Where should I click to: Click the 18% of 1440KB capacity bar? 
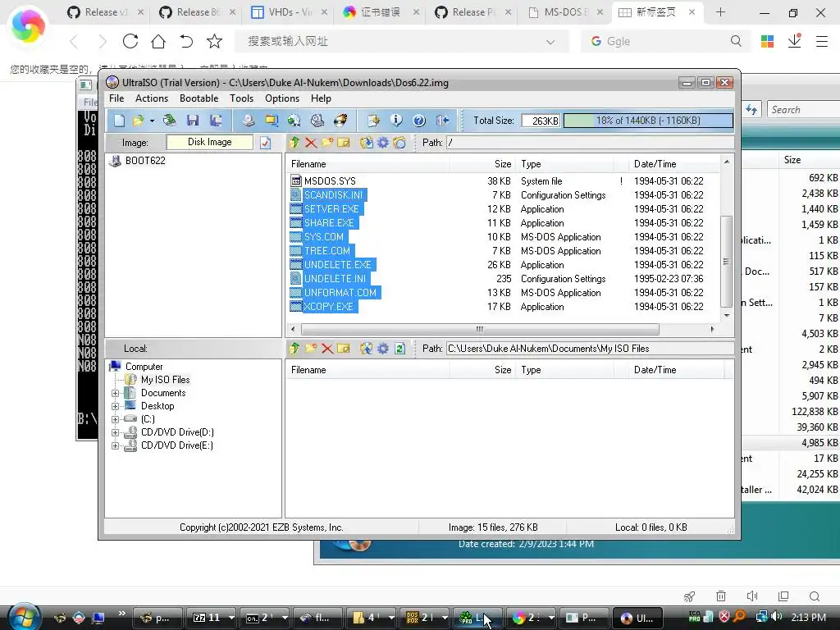tap(648, 121)
